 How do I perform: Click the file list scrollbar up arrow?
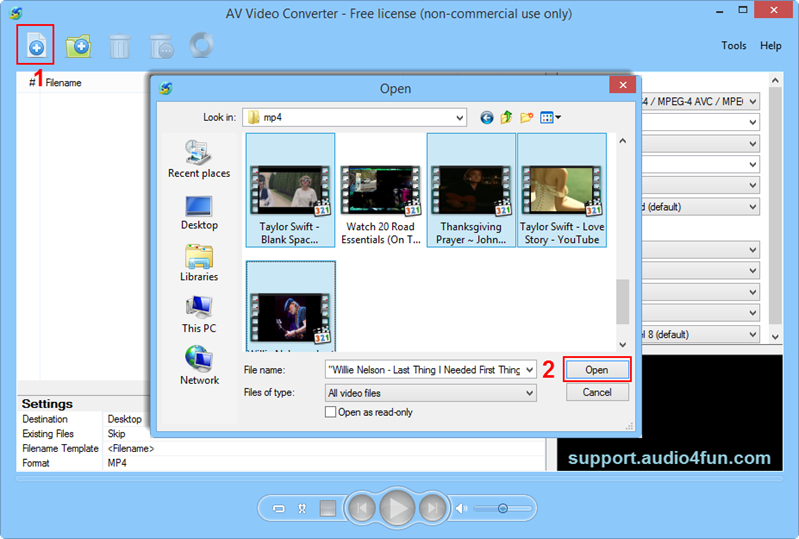[x=623, y=141]
